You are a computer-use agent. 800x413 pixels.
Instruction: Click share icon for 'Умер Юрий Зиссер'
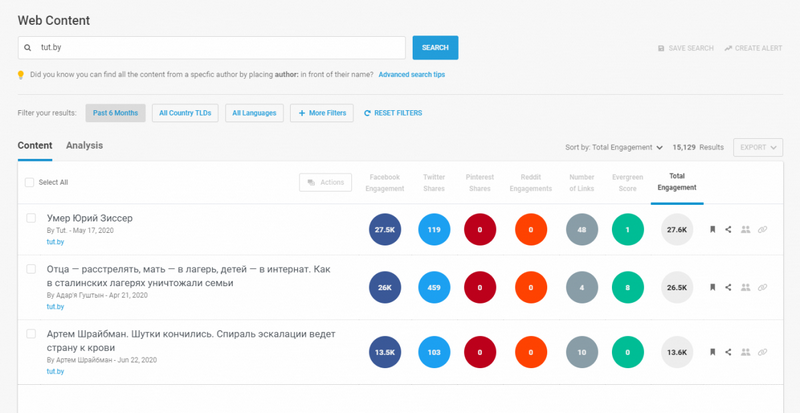[728, 229]
